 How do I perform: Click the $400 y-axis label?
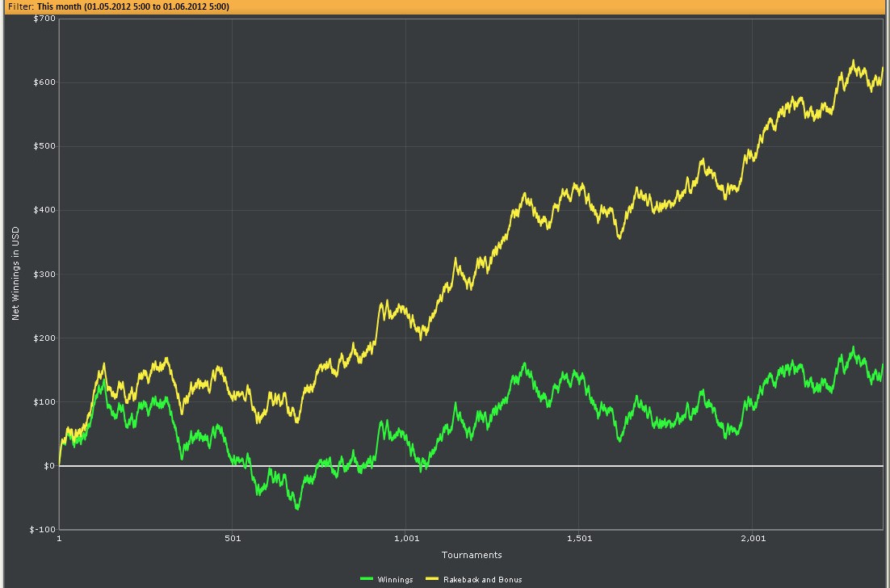tap(44, 210)
